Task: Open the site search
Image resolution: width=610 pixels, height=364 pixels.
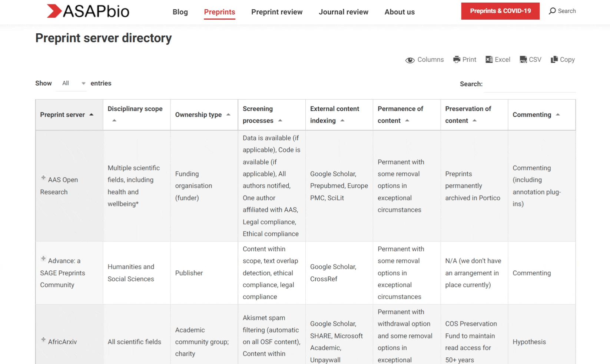Action: point(562,11)
